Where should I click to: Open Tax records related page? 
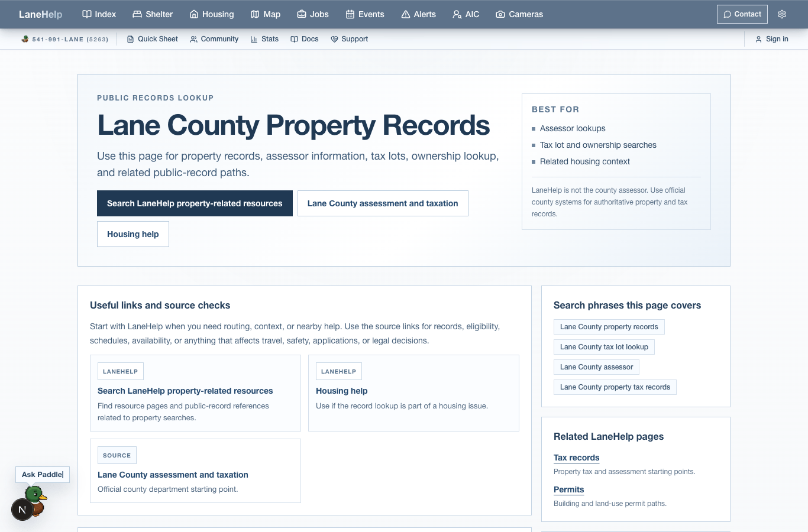click(x=576, y=458)
